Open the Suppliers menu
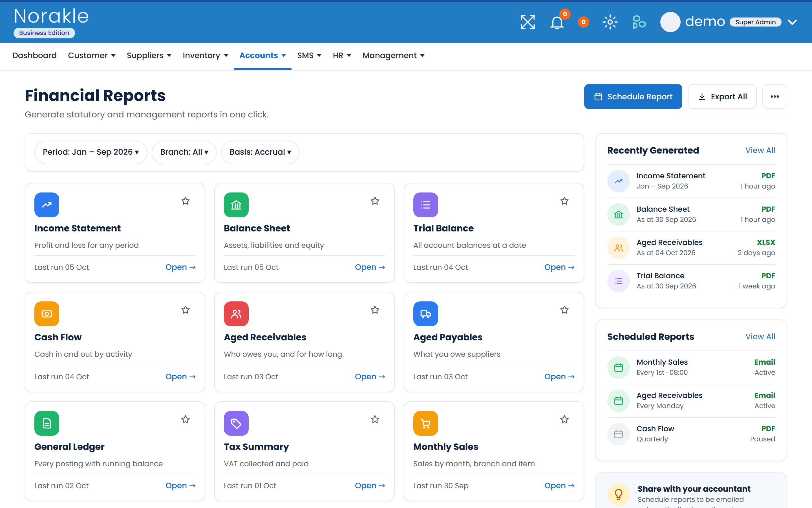812x508 pixels. pyautogui.click(x=149, y=55)
